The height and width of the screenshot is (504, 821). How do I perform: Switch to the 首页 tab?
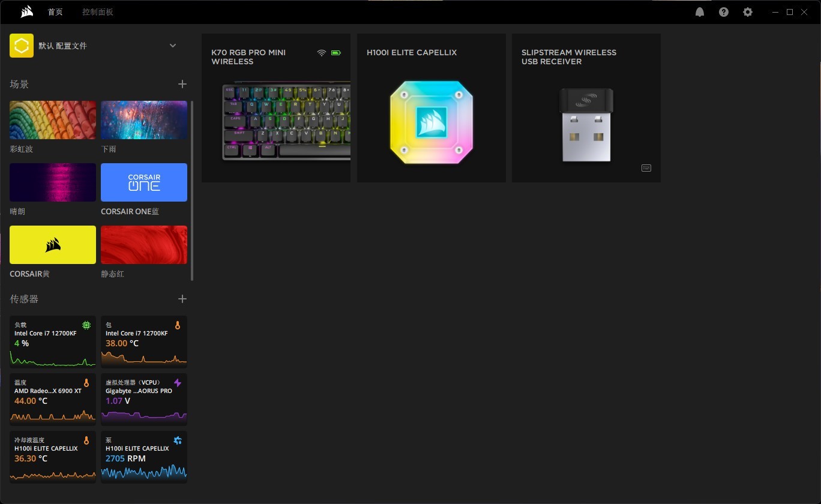(55, 12)
